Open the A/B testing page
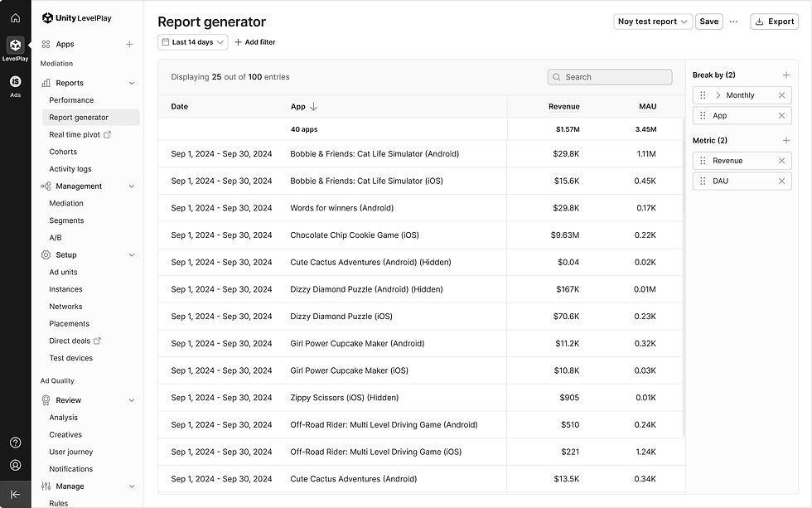 click(56, 238)
